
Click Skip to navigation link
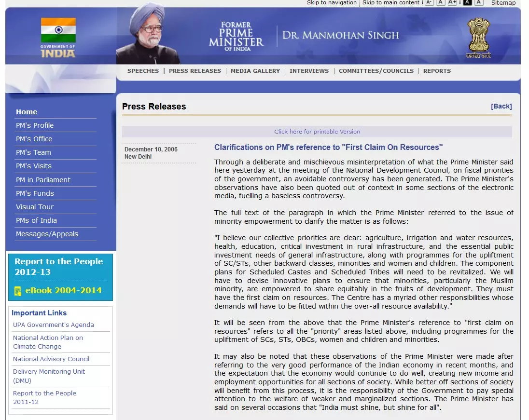[x=332, y=3]
